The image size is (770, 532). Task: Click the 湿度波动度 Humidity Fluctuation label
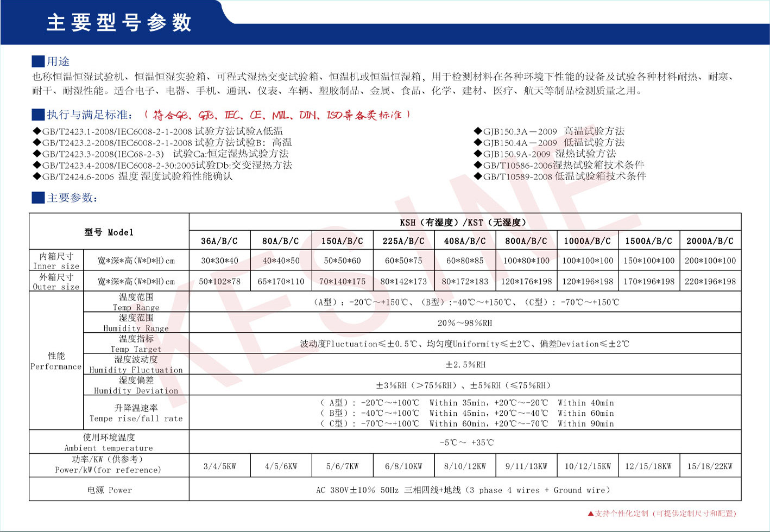136,364
